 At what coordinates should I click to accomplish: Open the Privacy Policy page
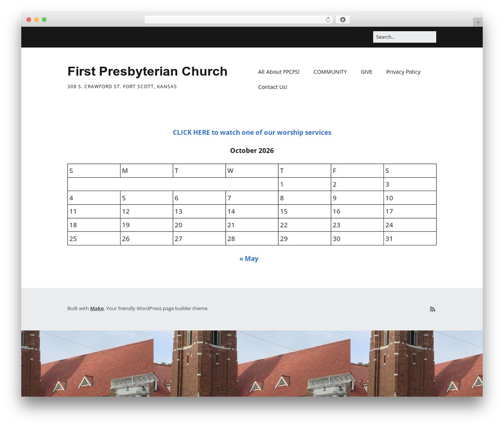(x=403, y=72)
